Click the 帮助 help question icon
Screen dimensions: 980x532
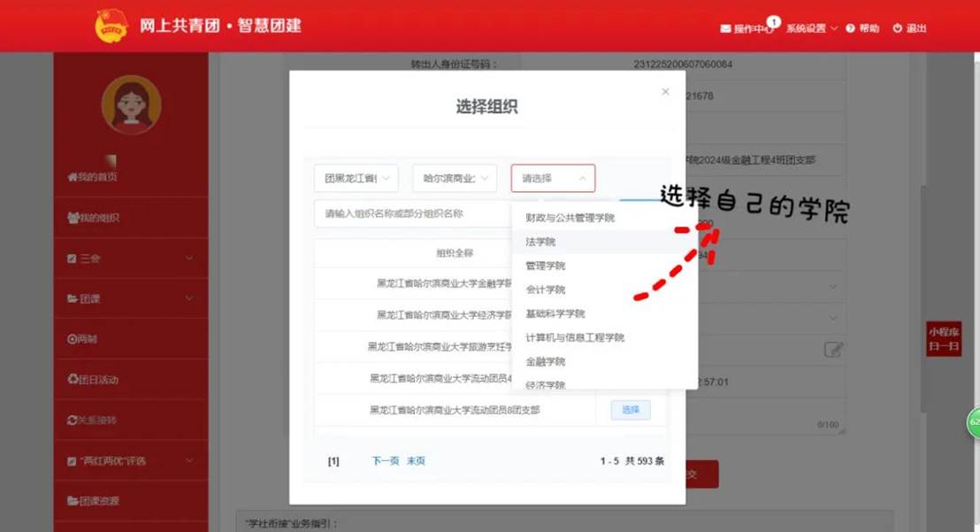click(x=851, y=28)
